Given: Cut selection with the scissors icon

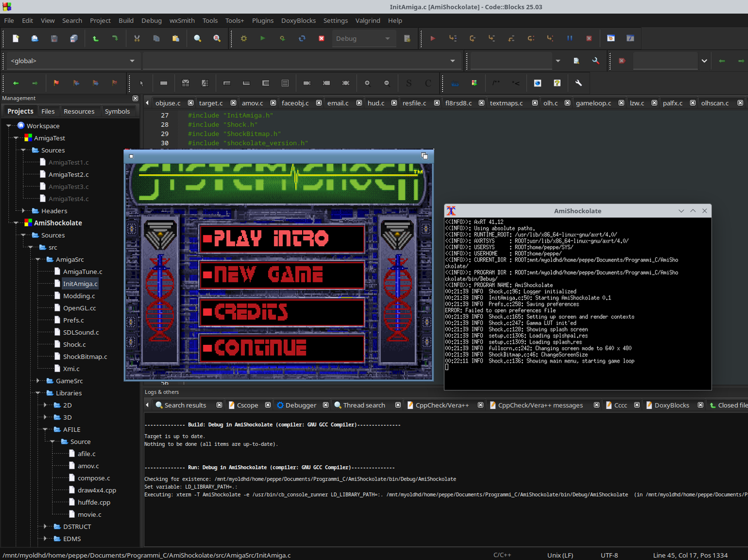Looking at the screenshot, I should coord(137,39).
